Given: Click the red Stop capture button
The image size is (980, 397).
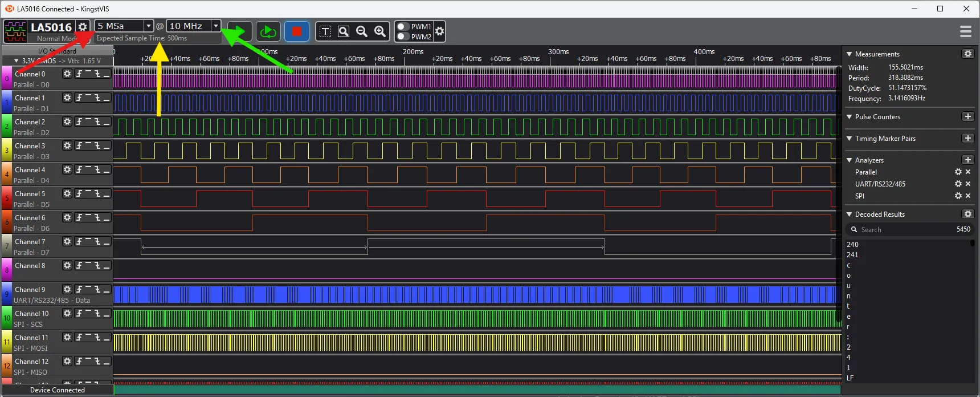Looking at the screenshot, I should 296,31.
